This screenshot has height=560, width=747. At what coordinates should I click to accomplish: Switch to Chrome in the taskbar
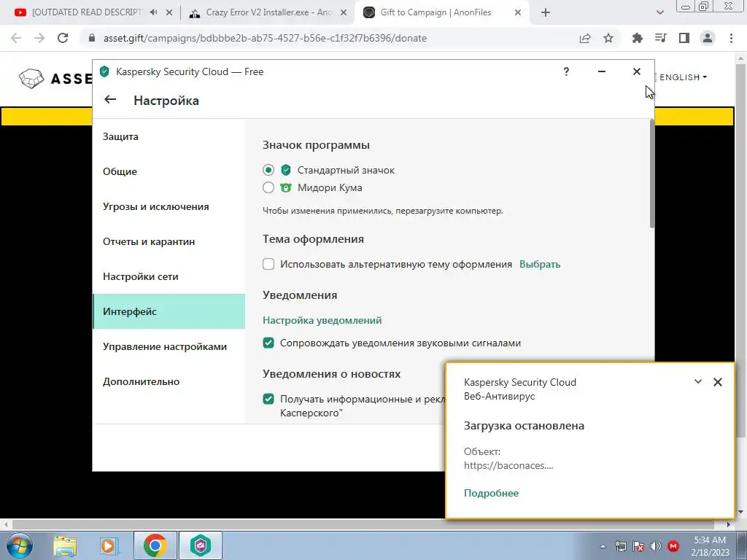point(155,545)
